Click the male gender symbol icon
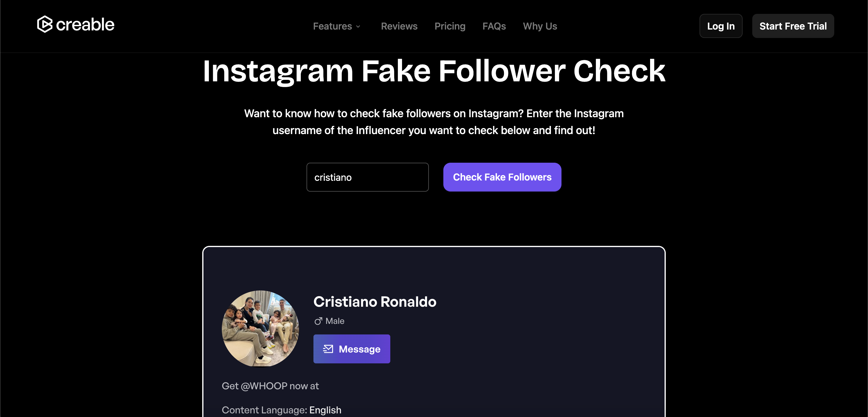The width and height of the screenshot is (868, 417). (318, 321)
